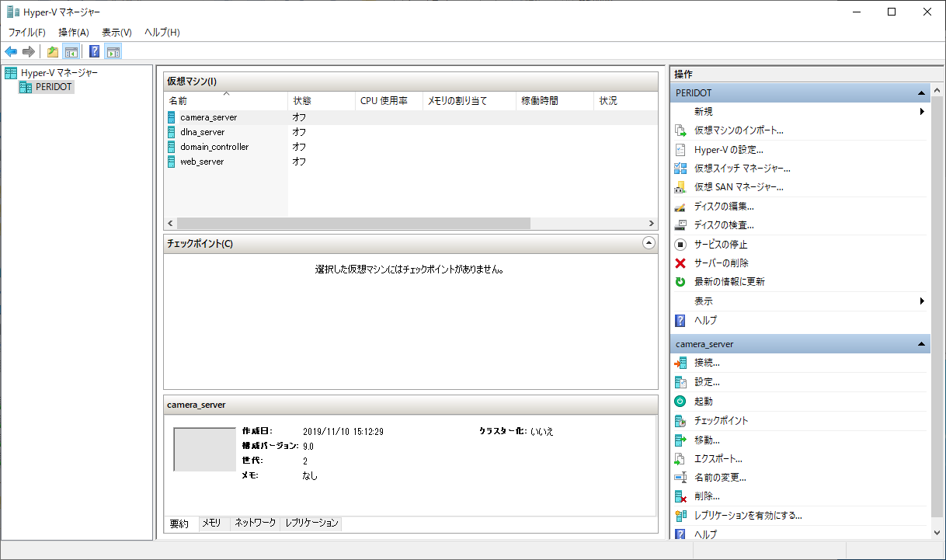Click the 仮想スイッチ マネージャー icon
The height and width of the screenshot is (560, 946).
coord(680,169)
